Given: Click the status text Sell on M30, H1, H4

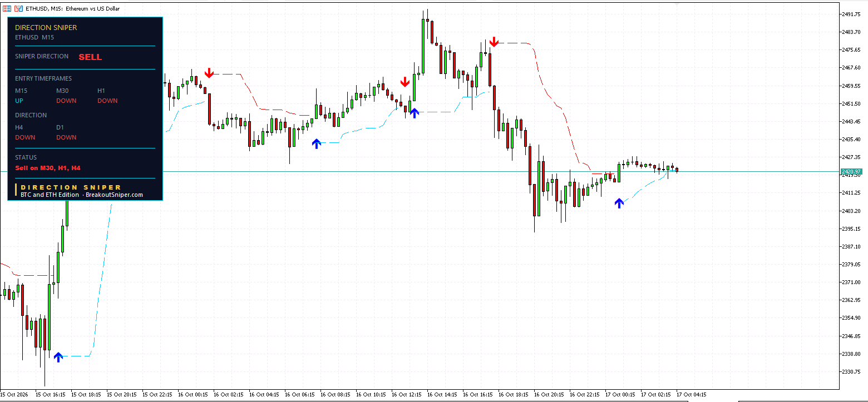Looking at the screenshot, I should tap(48, 167).
